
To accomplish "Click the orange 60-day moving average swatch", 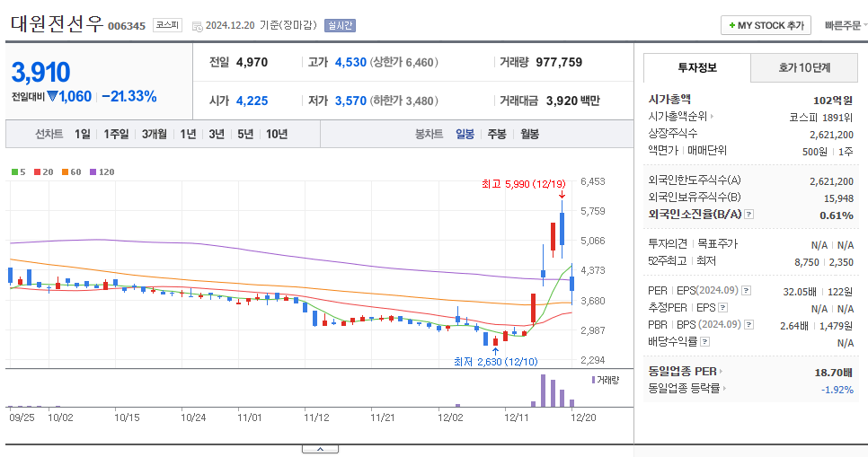I will tap(65, 172).
